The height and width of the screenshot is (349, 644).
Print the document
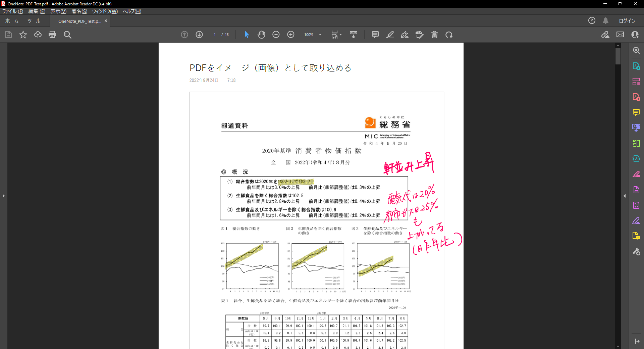[x=52, y=35]
